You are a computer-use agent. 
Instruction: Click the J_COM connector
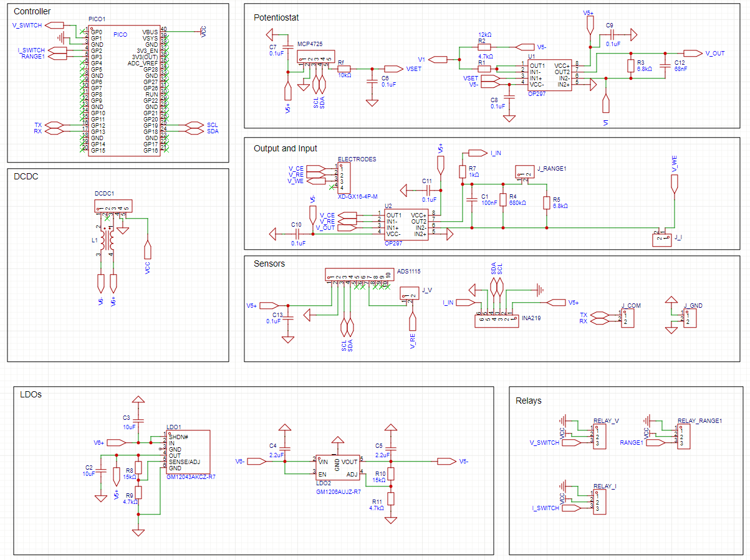coord(628,318)
